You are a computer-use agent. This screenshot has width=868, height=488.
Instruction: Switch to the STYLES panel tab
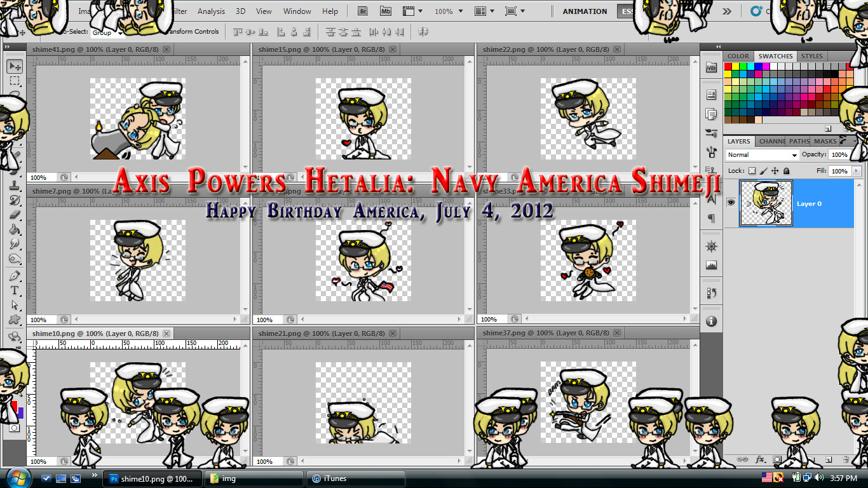[x=811, y=57]
